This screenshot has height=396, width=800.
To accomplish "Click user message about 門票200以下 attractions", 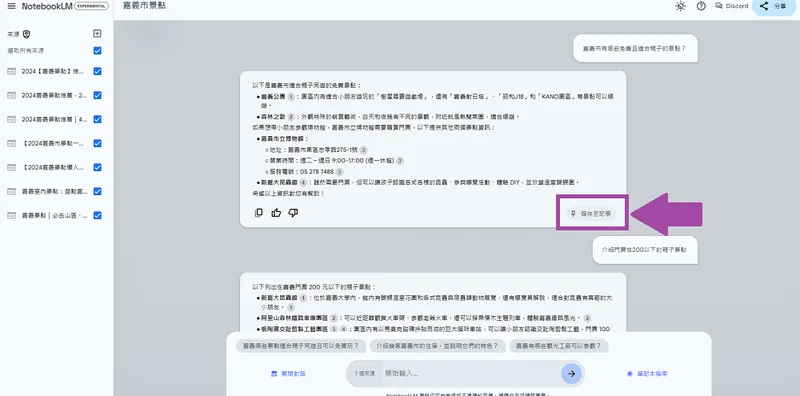I will [644, 250].
